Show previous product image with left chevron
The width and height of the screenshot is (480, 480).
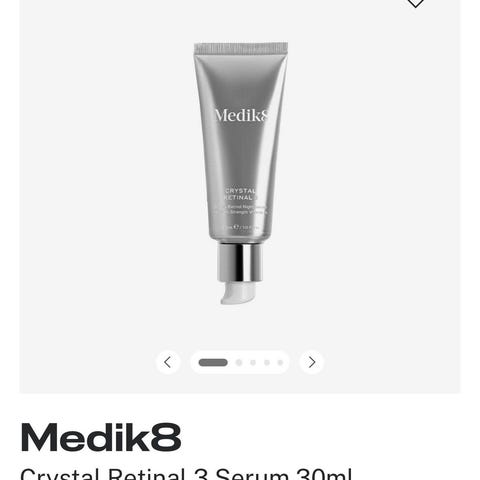(x=168, y=362)
